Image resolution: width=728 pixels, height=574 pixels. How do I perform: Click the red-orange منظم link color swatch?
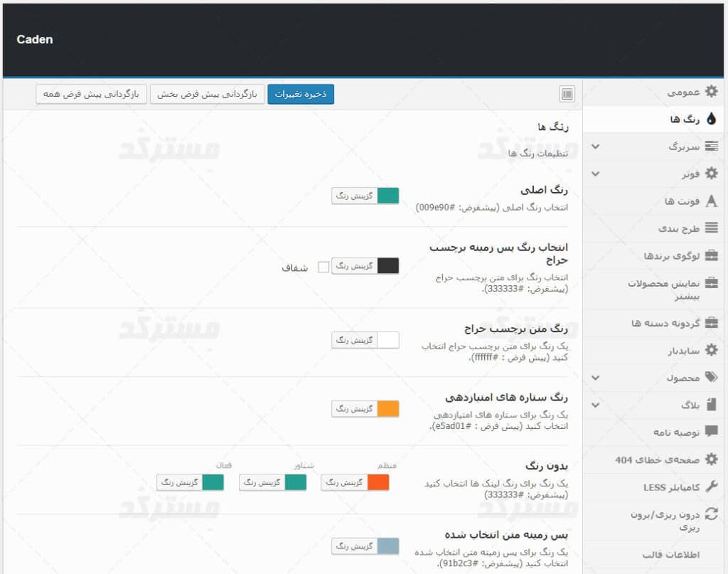coord(378,482)
